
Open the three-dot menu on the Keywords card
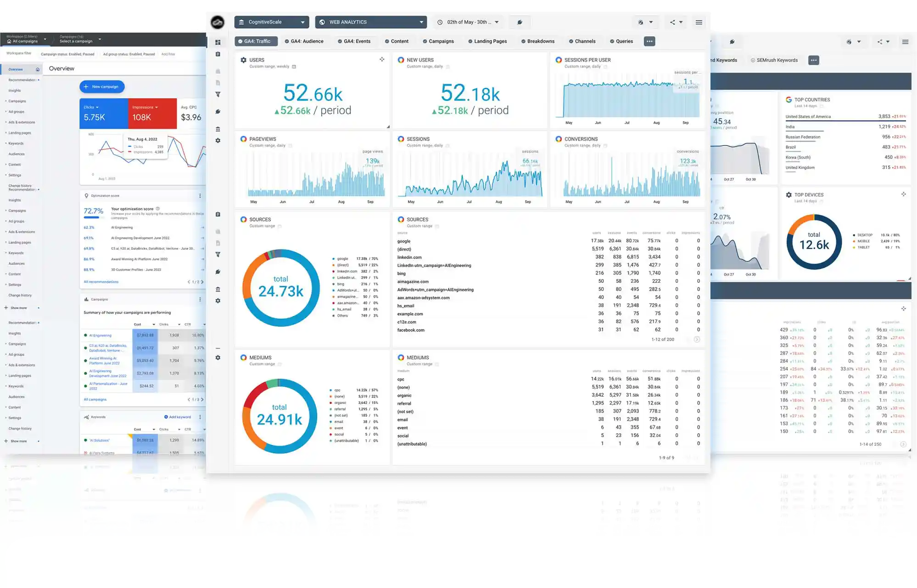pos(200,417)
